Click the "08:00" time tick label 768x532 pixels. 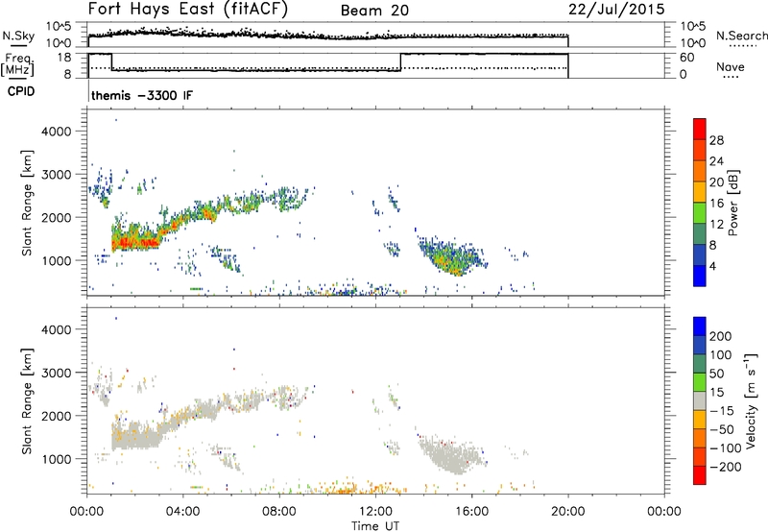(x=279, y=512)
